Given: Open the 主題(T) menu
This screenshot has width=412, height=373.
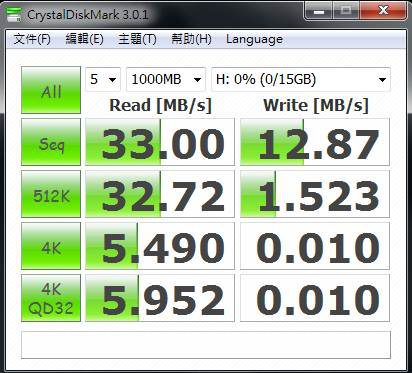Looking at the screenshot, I should click(x=137, y=39).
